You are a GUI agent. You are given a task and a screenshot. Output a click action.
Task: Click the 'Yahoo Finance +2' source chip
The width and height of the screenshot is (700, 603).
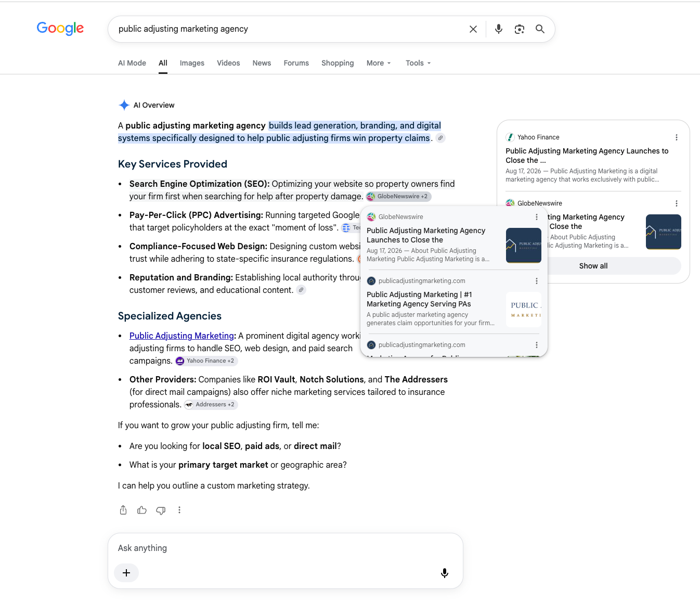tap(206, 361)
